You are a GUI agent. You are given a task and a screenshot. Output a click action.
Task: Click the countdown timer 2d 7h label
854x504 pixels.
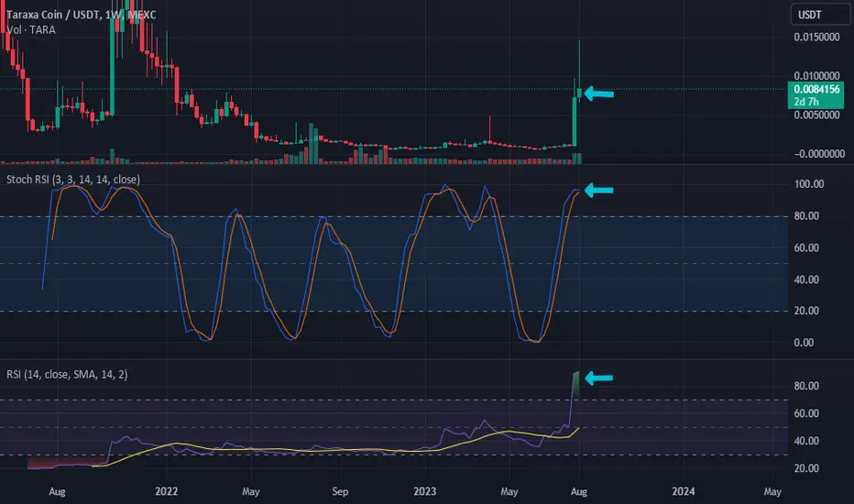[806, 102]
